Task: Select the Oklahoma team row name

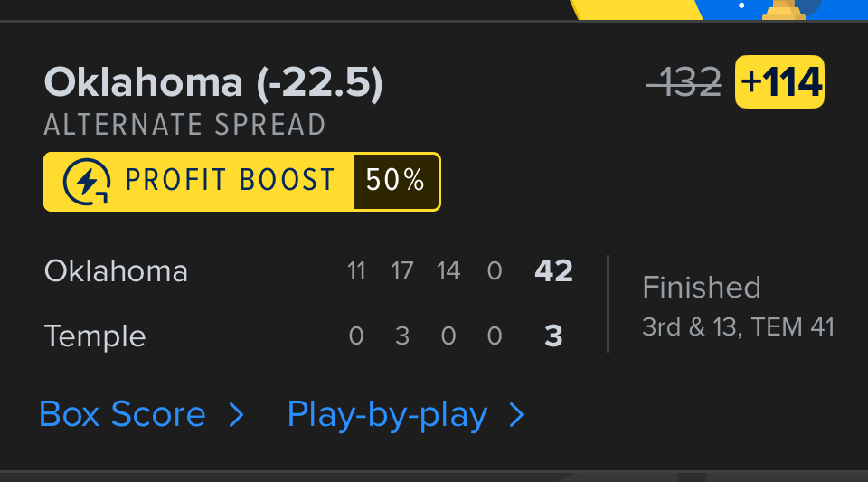Action: 116,271
